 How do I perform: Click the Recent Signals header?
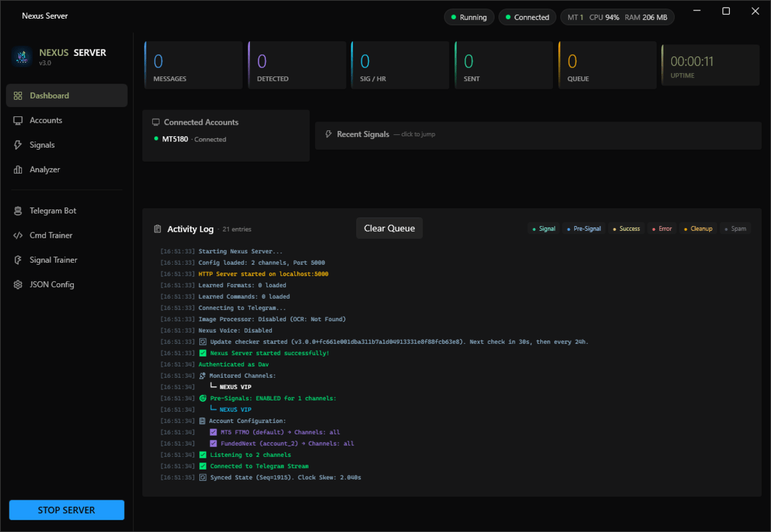pos(363,134)
